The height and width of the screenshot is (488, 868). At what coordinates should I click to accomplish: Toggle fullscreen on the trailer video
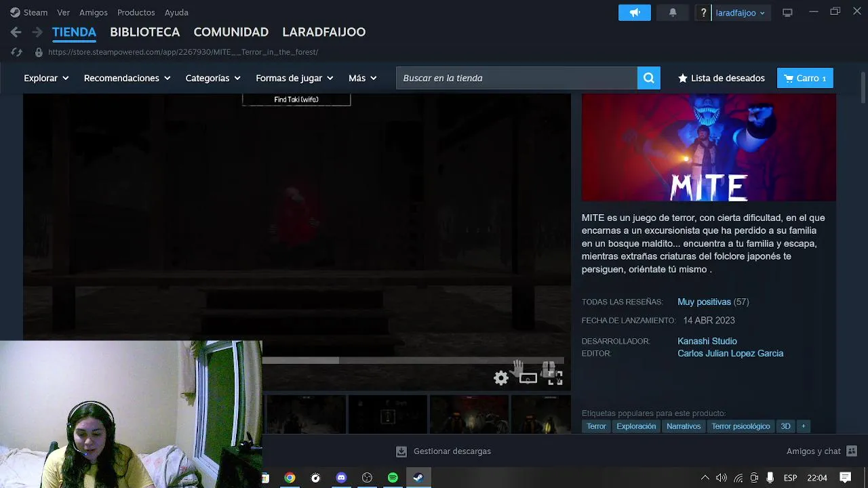coord(555,378)
